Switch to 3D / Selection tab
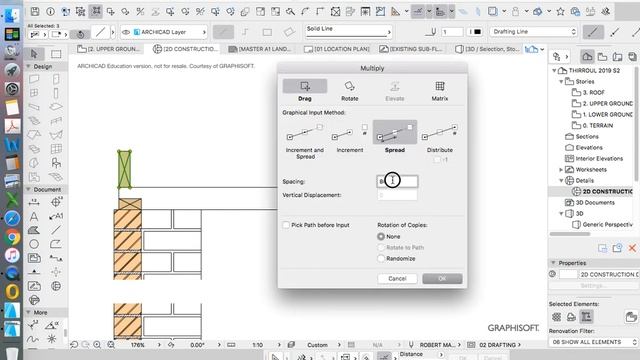Screen dimensions: 640x360 487,49
